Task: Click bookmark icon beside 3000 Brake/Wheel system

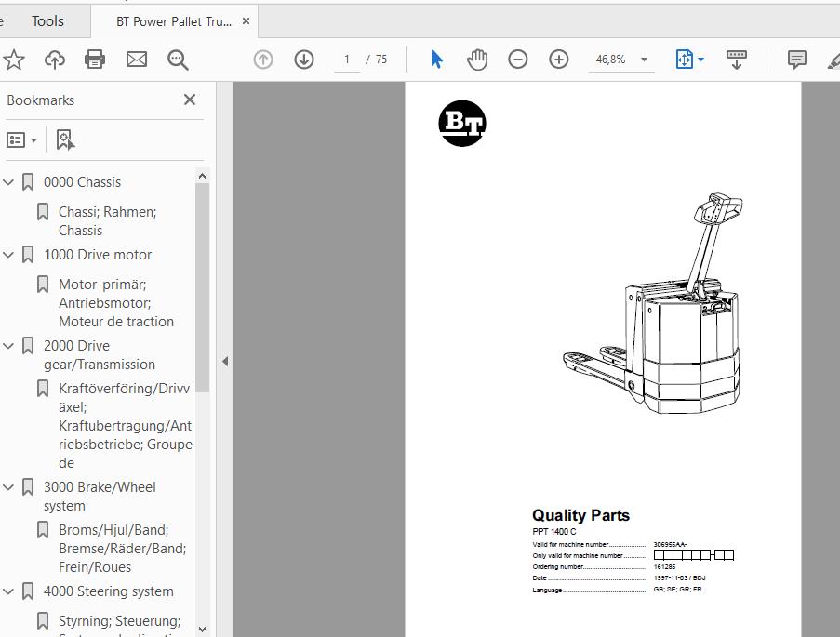Action: (28, 487)
